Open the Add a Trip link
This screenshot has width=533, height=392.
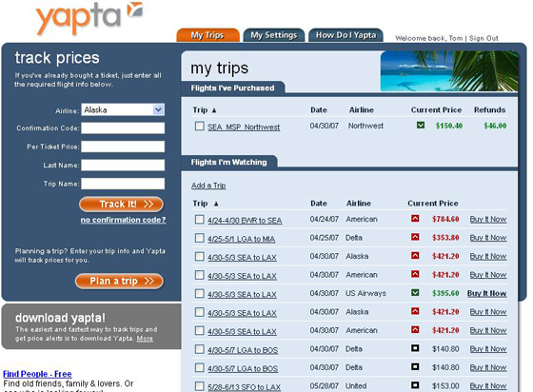pos(208,186)
